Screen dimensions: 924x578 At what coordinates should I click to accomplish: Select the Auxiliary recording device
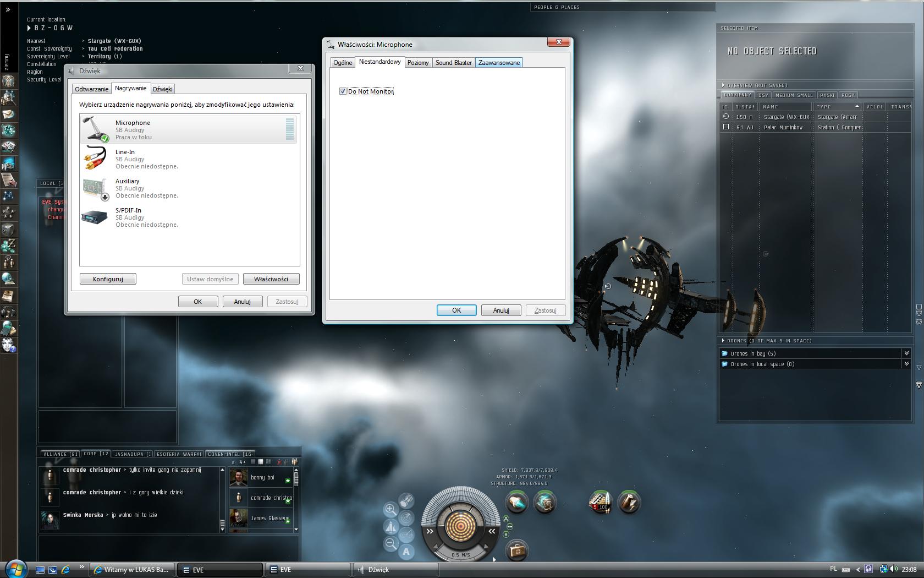189,188
